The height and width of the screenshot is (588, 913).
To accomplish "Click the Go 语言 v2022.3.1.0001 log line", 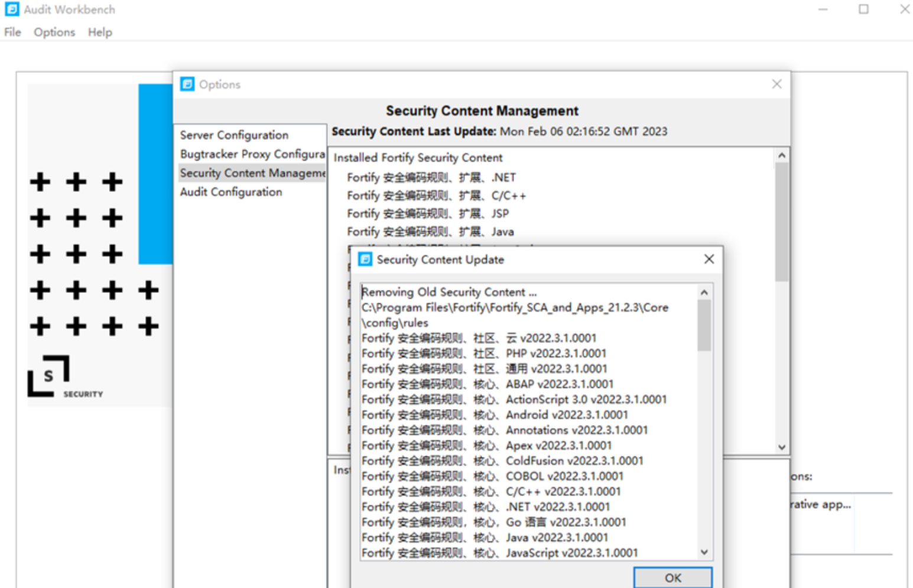I will 494,522.
